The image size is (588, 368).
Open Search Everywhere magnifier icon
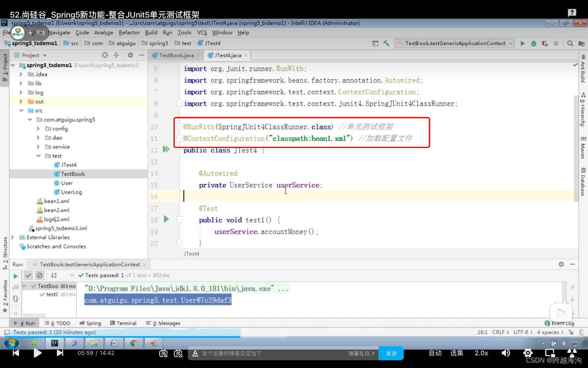pos(570,43)
